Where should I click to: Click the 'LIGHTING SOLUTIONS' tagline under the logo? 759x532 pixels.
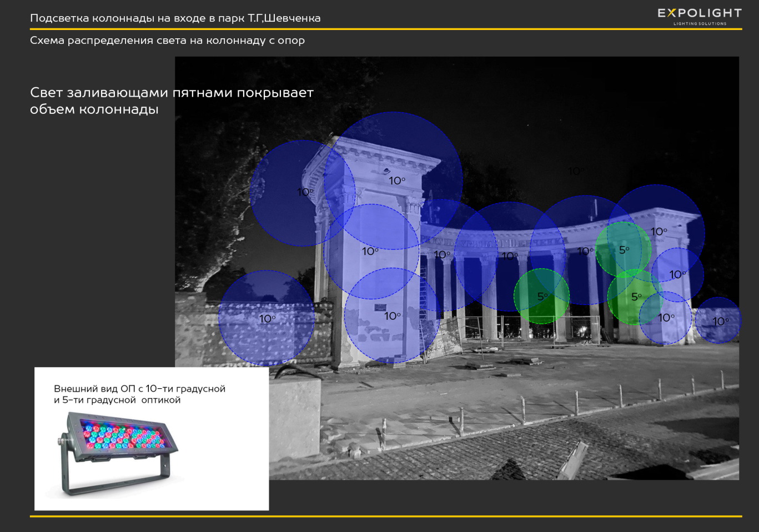coord(700,24)
